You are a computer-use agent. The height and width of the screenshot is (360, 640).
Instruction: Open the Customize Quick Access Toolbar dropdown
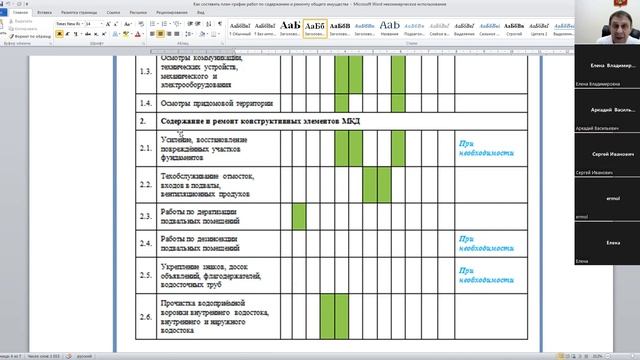pyautogui.click(x=27, y=4)
